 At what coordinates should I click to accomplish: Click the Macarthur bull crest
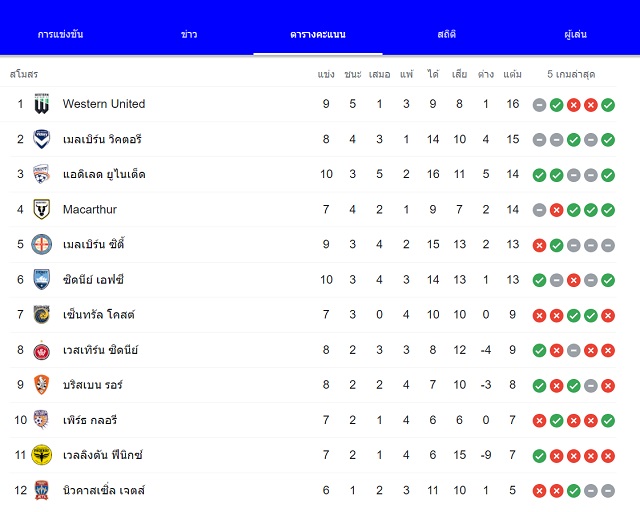tap(42, 209)
